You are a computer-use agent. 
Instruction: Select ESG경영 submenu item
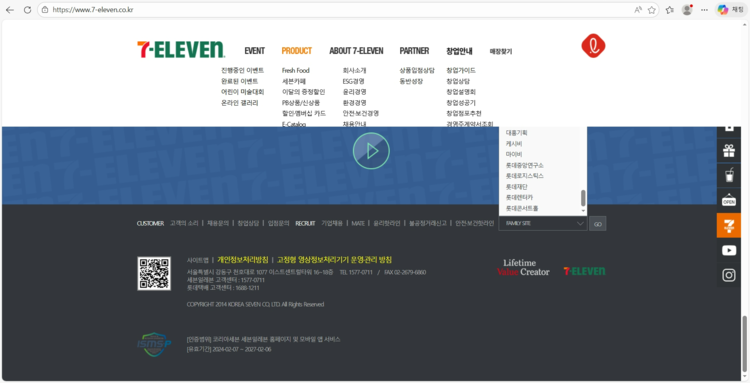353,81
